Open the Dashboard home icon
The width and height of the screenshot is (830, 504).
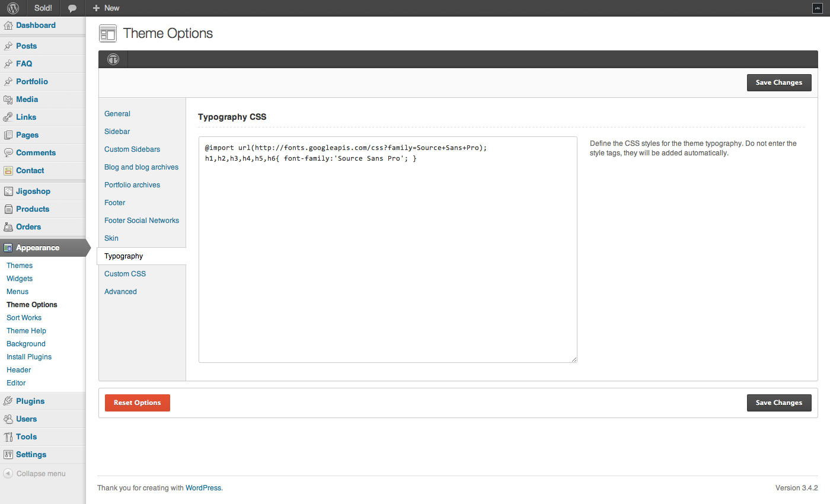pos(8,25)
